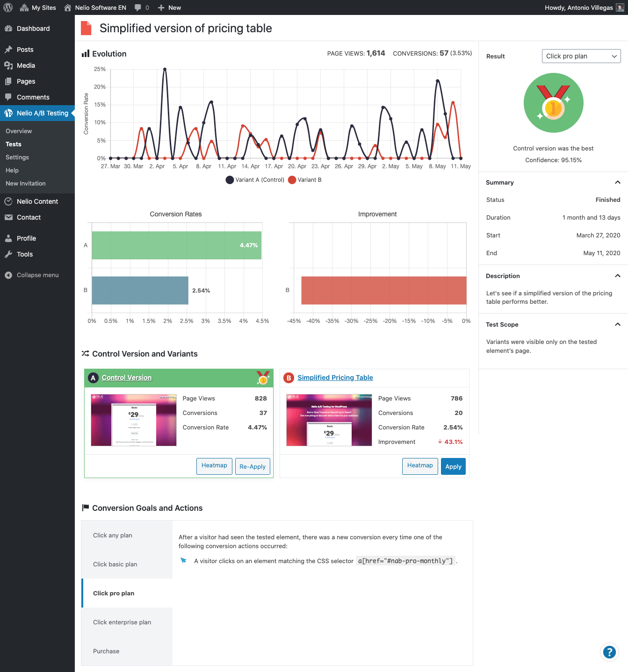This screenshot has width=628, height=672.
Task: Click Heatmap button for Control Version
Action: coord(214,466)
